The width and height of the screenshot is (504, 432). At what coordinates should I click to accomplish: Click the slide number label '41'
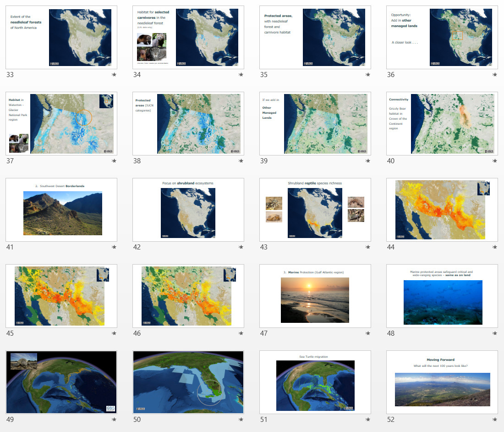[x=10, y=247]
